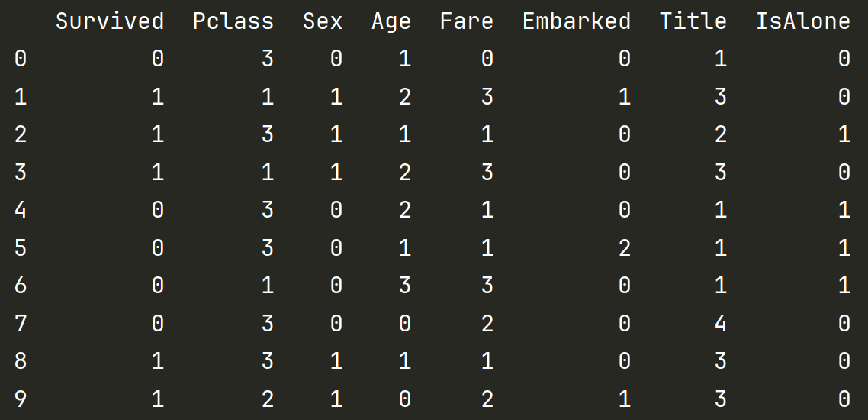The height and width of the screenshot is (420, 868).
Task: Click the Pclass column header
Action: point(233,21)
